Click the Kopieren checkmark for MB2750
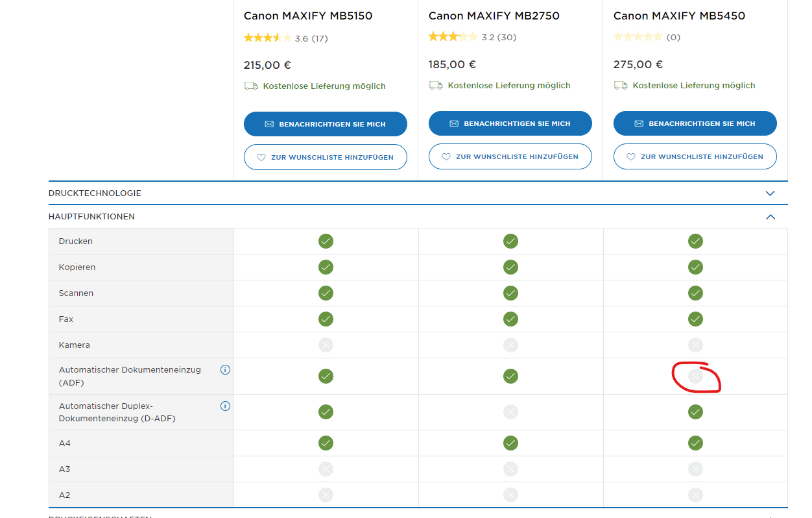Viewport: 812px width, 518px height. (510, 267)
